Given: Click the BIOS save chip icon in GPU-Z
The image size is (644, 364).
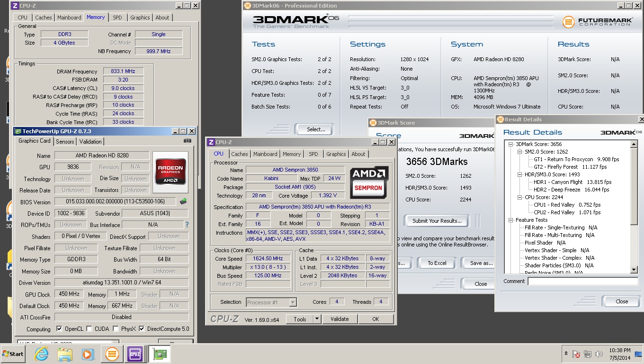Looking at the screenshot, I should click(183, 201).
